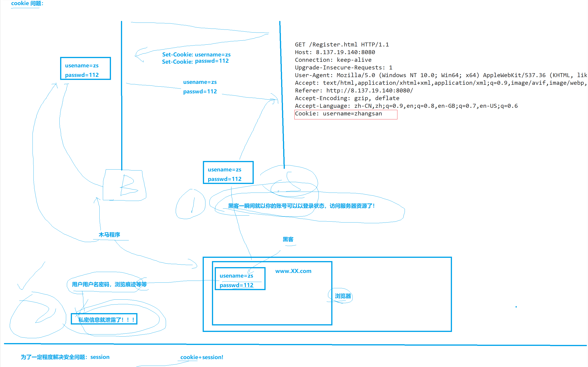Click the '黑客' label above the browser box

[288, 239]
